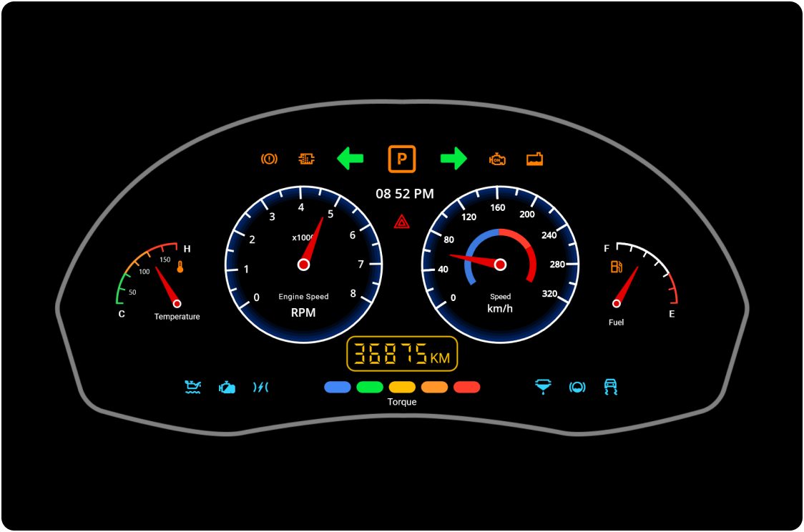Click the 36875 KM odometer display
The height and width of the screenshot is (532, 804).
pos(402,354)
